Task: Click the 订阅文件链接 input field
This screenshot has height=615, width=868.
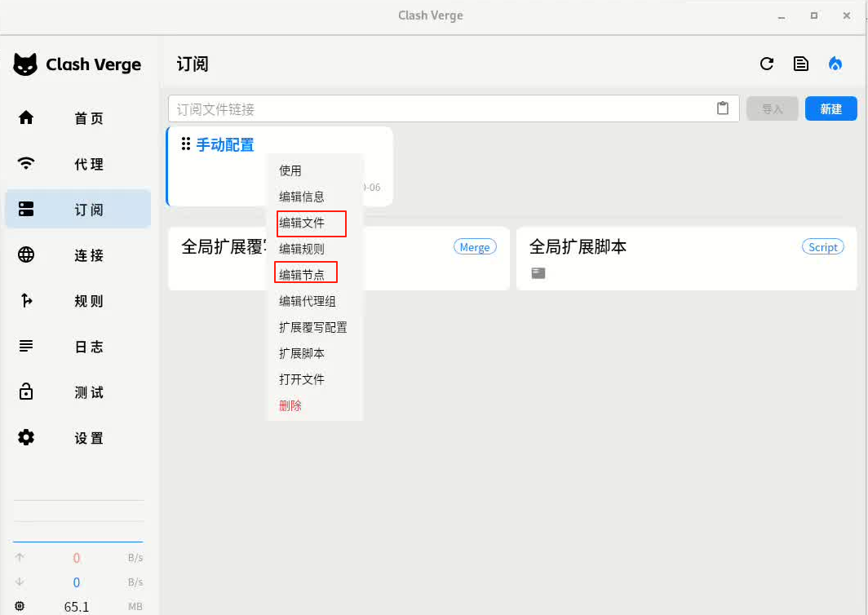Action: (x=441, y=108)
